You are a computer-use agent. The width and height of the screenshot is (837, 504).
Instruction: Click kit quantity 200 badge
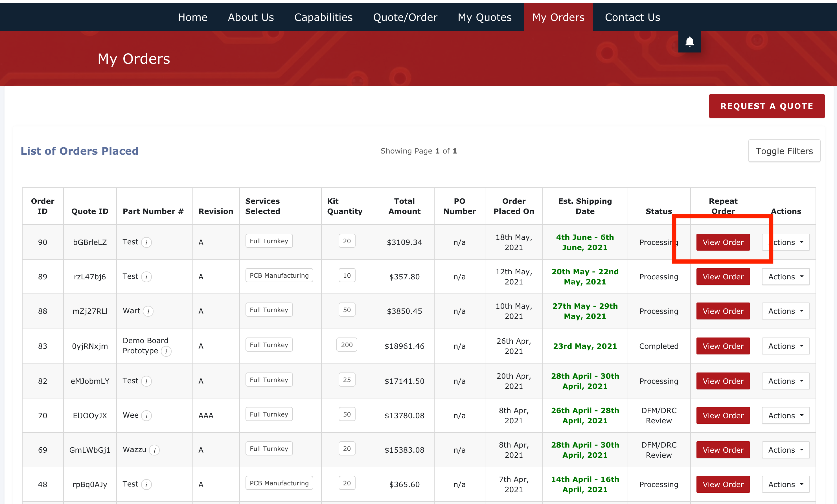coord(347,344)
